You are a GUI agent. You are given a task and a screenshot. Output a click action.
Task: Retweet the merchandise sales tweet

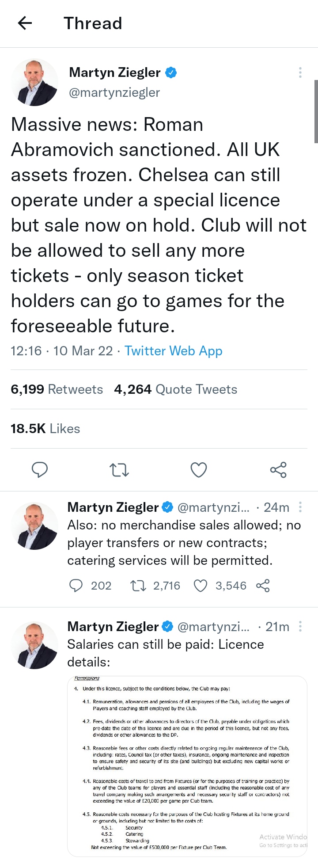(138, 586)
